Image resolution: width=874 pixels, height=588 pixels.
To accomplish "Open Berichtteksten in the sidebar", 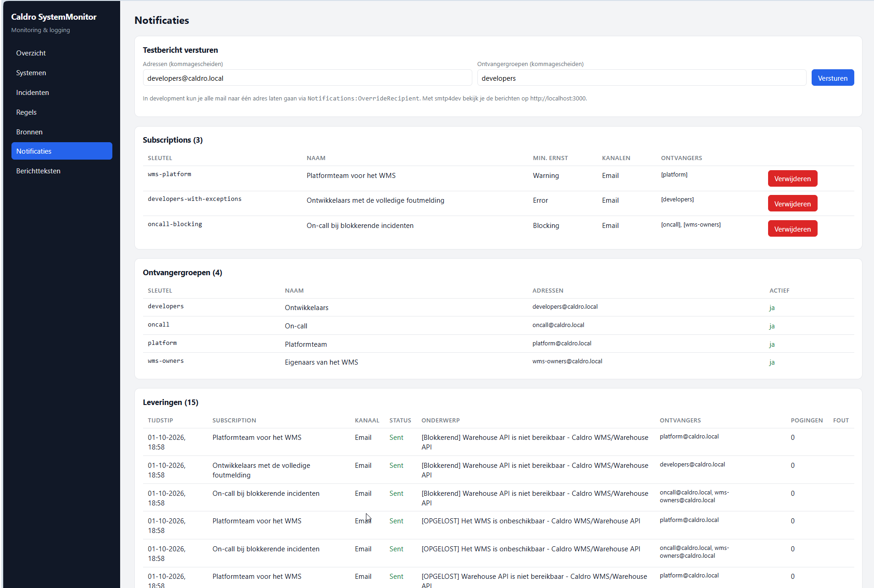I will pyautogui.click(x=61, y=171).
